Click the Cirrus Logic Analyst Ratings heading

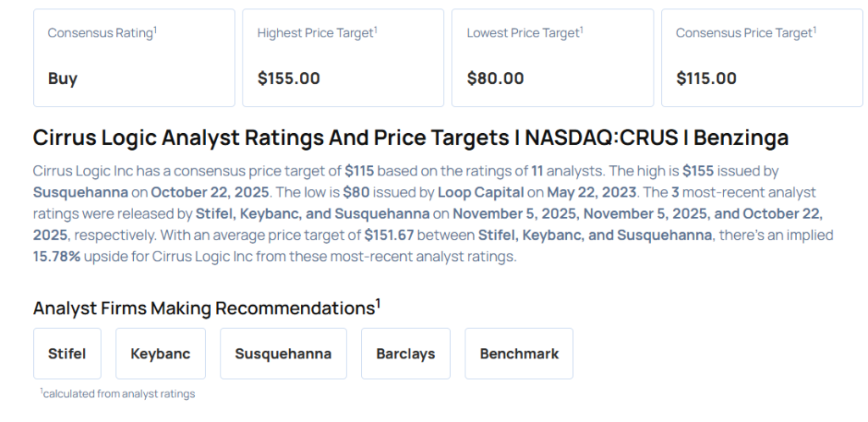click(x=410, y=137)
